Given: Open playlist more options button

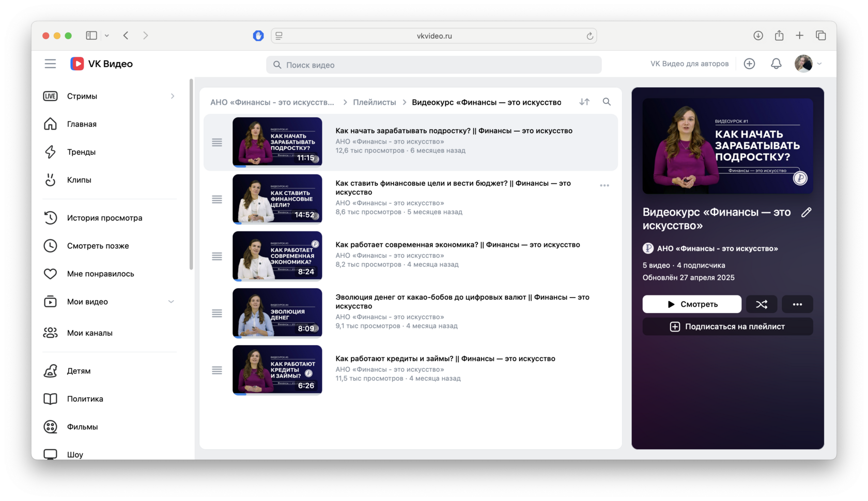Looking at the screenshot, I should (797, 304).
